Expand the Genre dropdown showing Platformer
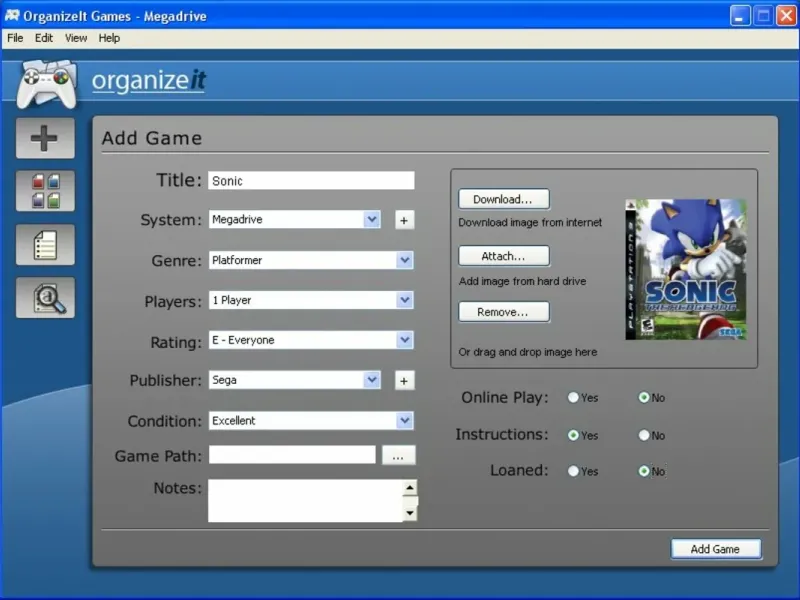Viewport: 800px width, 600px height. (x=311, y=260)
